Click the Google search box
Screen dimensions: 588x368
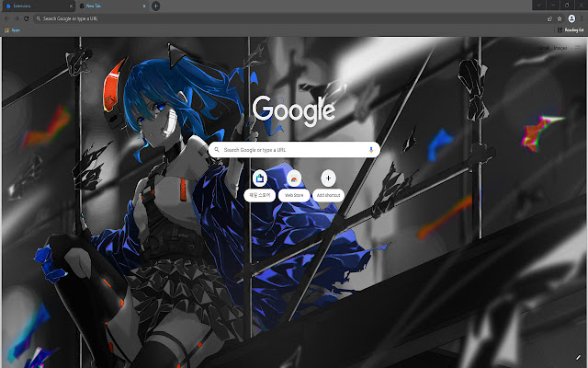click(294, 149)
